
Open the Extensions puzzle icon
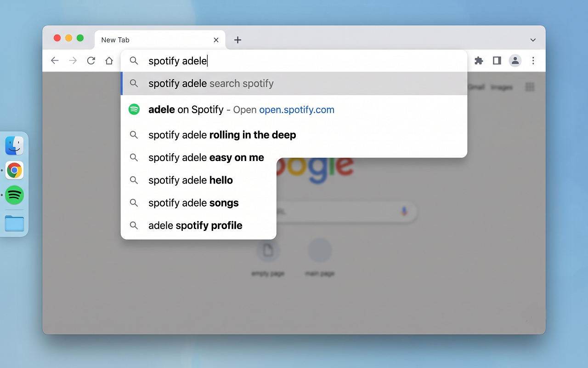[479, 61]
